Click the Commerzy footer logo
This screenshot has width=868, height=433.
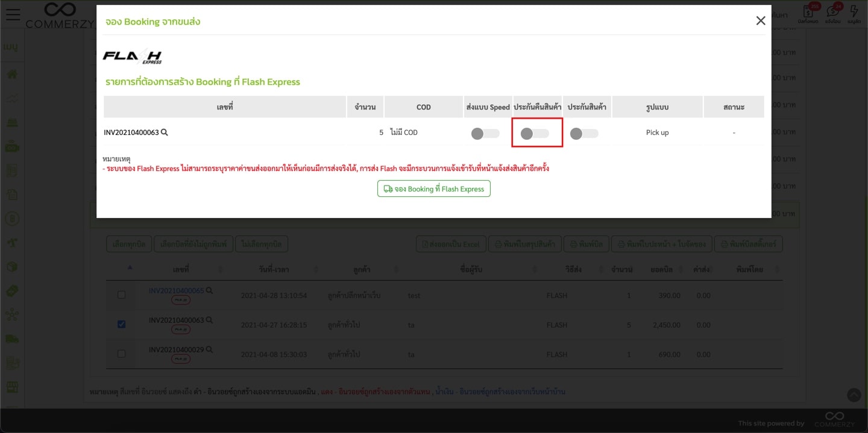point(834,420)
